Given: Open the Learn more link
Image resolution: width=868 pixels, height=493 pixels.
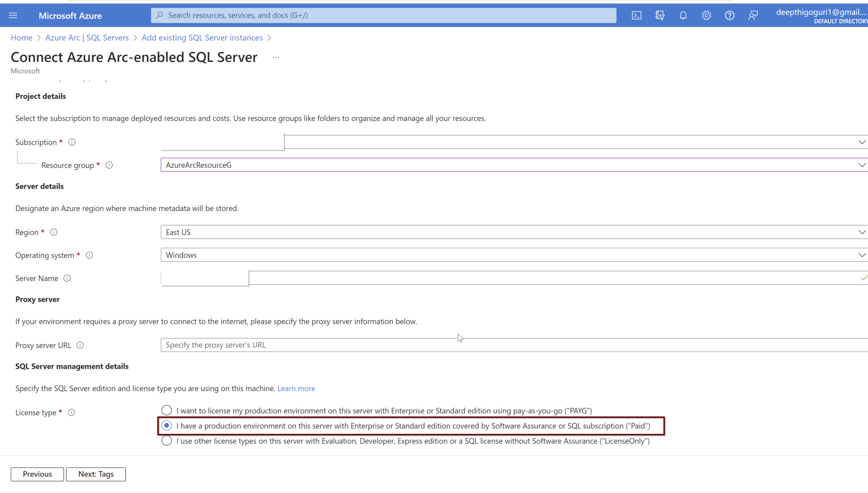Looking at the screenshot, I should pos(296,388).
